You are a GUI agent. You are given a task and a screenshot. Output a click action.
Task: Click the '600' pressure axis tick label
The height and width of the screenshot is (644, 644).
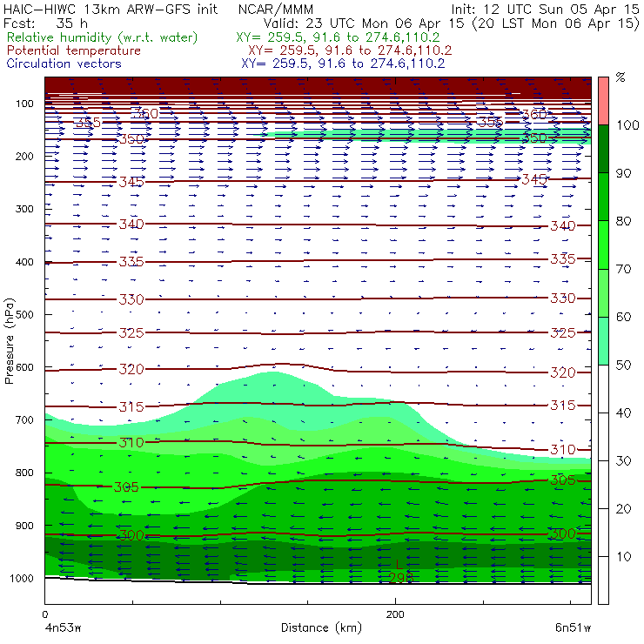pos(24,367)
